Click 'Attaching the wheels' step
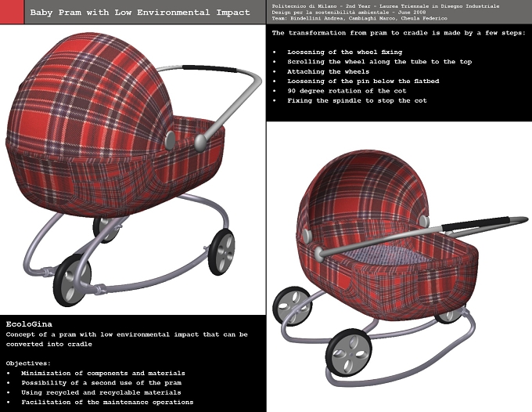532x412 pixels. point(328,71)
